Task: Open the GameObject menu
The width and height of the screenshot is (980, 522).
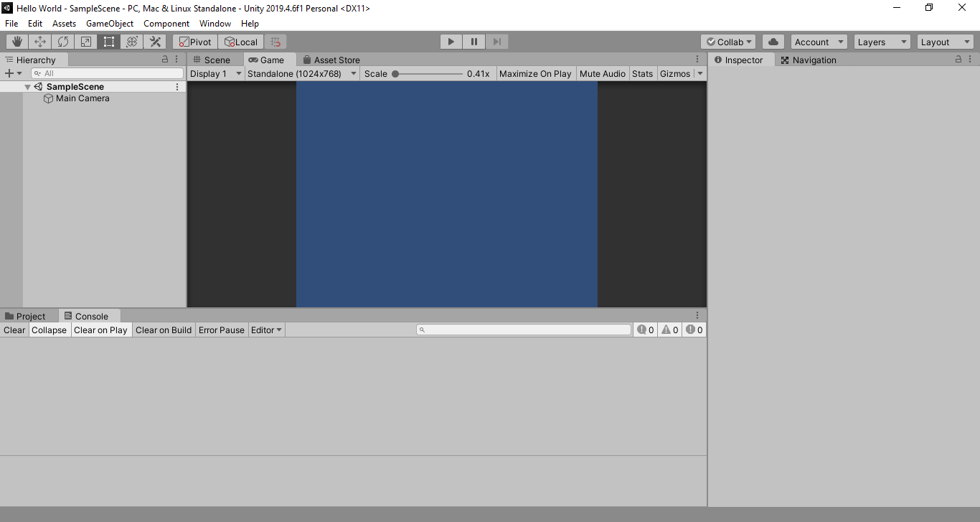Action: (x=109, y=23)
